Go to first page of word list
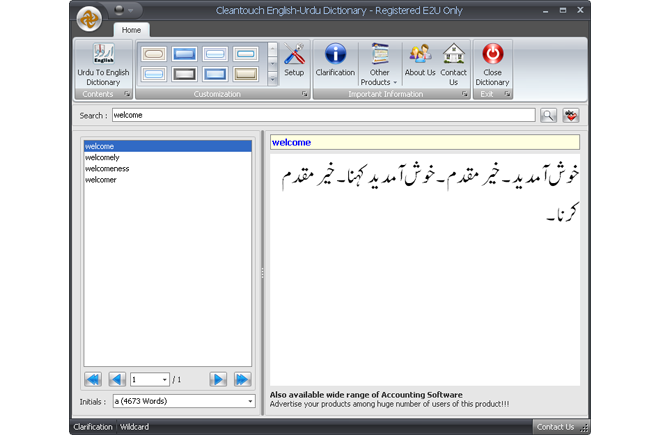 (93, 379)
